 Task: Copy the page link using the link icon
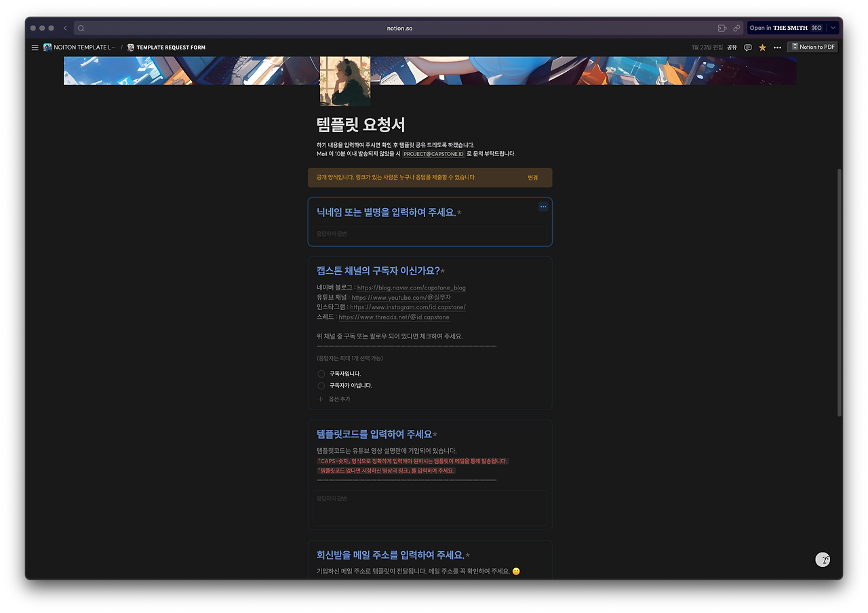(736, 27)
